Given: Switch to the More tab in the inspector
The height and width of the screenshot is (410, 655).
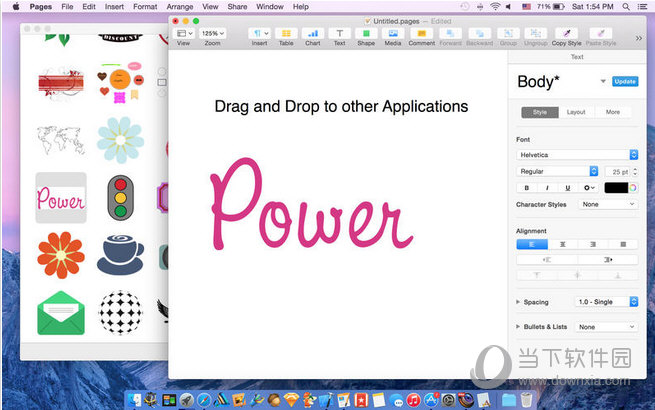Looking at the screenshot, I should coord(612,112).
